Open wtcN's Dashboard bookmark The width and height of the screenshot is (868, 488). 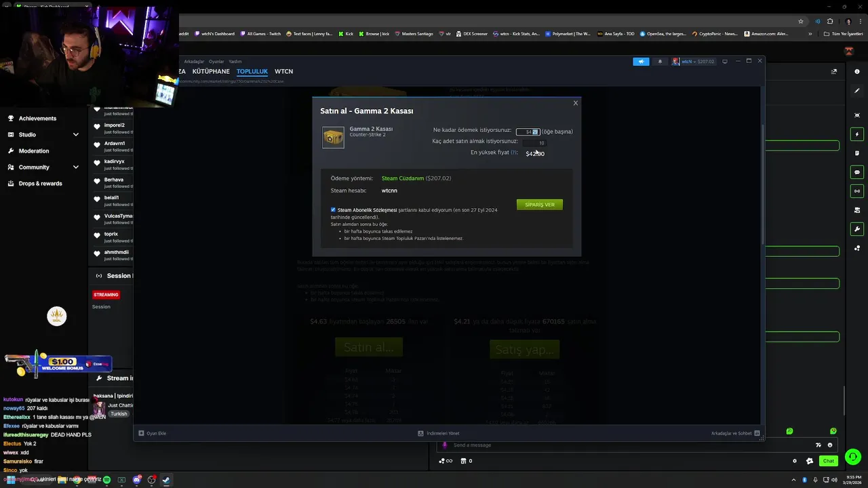(214, 34)
